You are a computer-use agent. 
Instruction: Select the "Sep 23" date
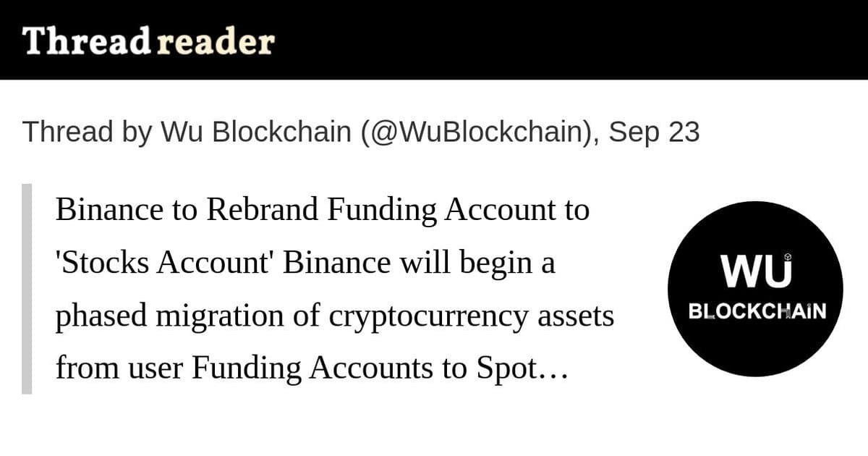tap(654, 132)
